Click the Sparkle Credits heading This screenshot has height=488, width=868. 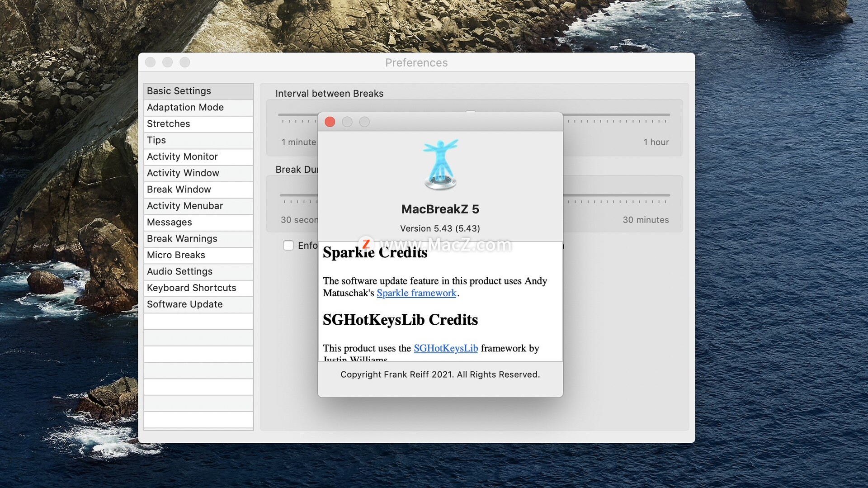[x=375, y=252]
